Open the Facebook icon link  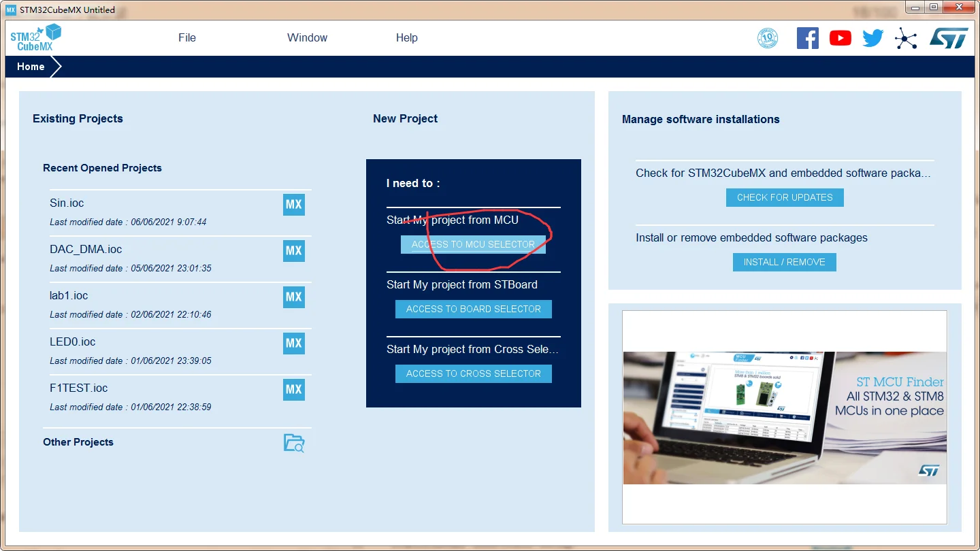tap(807, 38)
